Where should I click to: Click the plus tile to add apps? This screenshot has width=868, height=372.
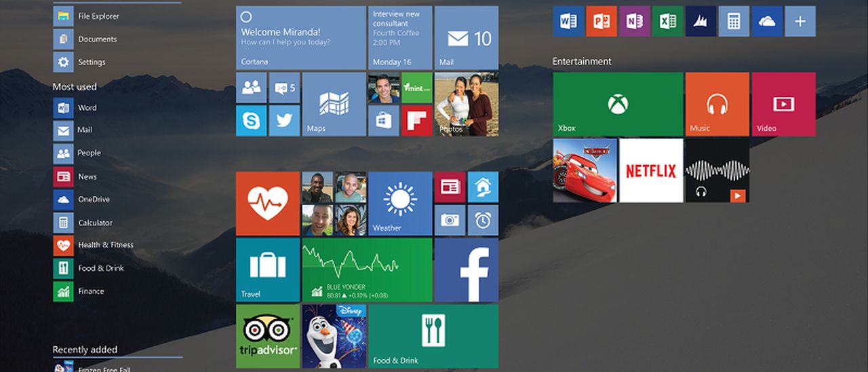(800, 21)
